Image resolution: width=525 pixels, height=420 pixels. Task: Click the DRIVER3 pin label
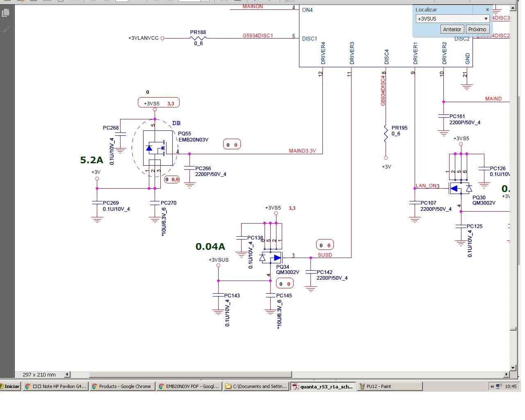click(352, 52)
